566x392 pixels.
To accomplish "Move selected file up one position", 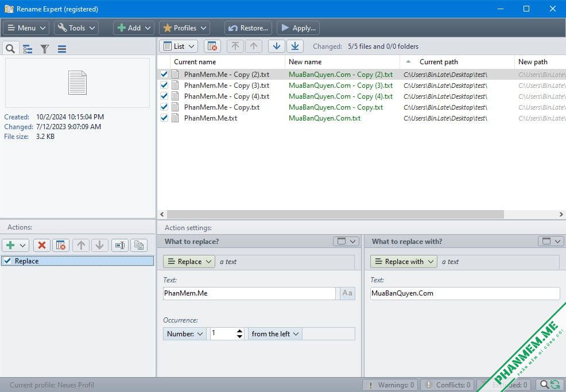I will pos(254,46).
